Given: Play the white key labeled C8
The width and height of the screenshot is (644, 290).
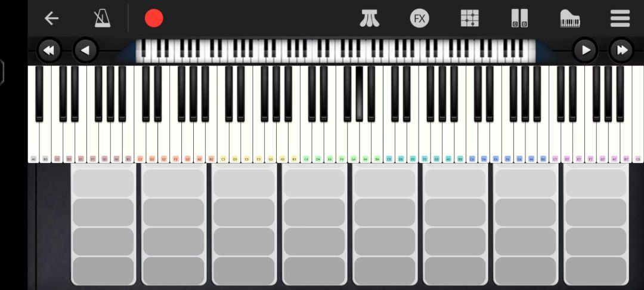Looking at the screenshot, I should tap(638, 135).
